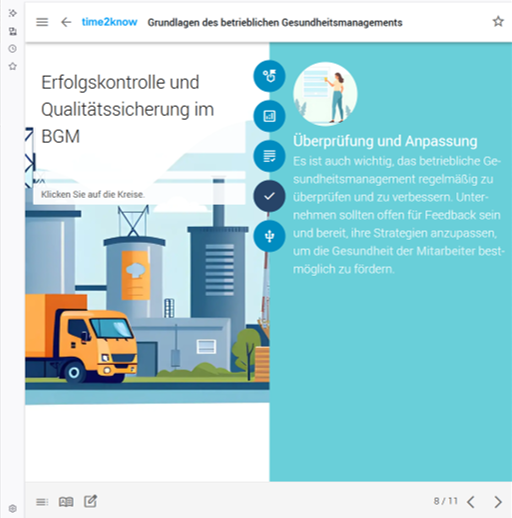Go back with the left arrow
Image resolution: width=512 pixels, height=518 pixels.
pos(66,22)
